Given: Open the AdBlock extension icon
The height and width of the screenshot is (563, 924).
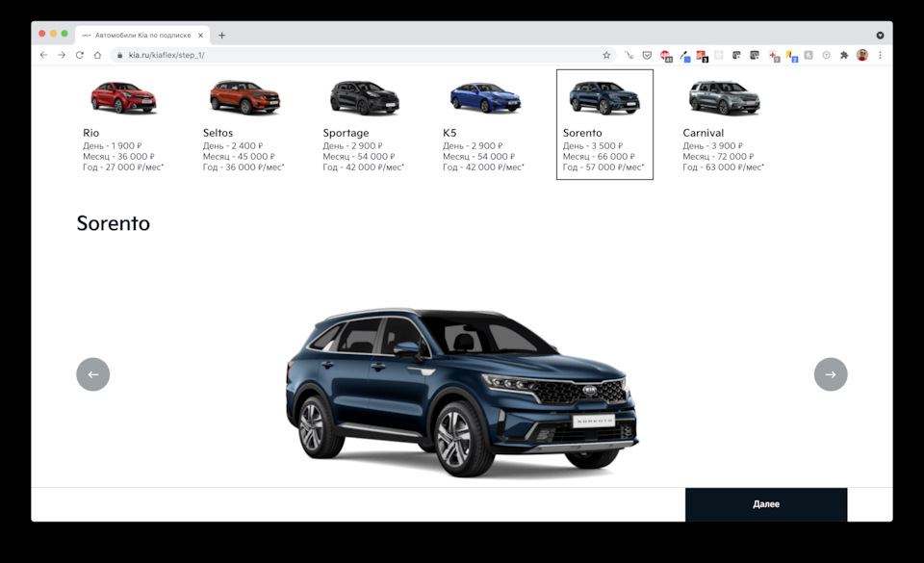Looking at the screenshot, I should pyautogui.click(x=666, y=56).
